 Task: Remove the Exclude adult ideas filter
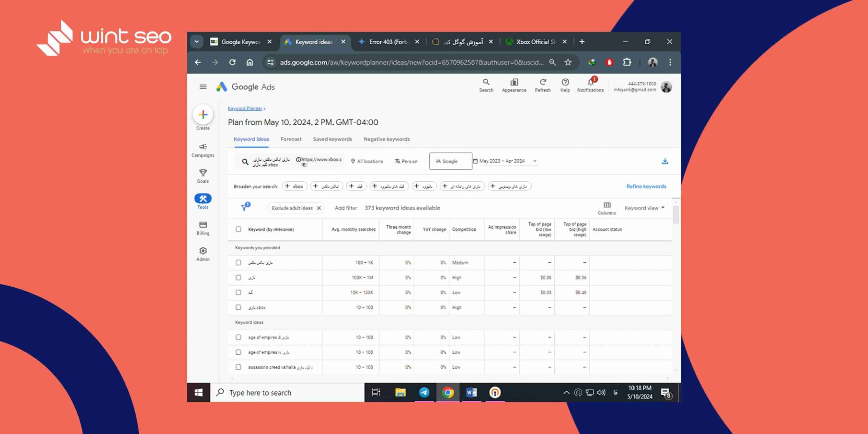tap(319, 208)
